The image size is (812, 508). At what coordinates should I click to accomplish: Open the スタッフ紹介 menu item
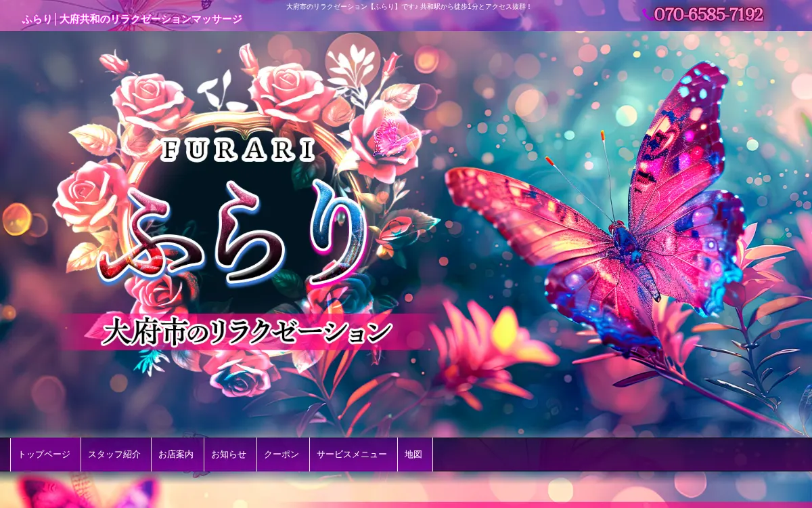(116, 454)
